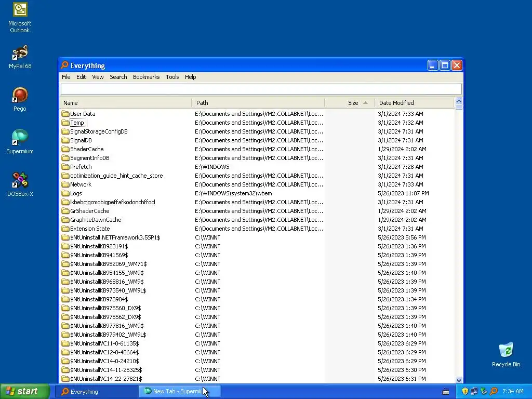The width and height of the screenshot is (532, 399).
Task: Open the Edit menu
Action: 81,77
